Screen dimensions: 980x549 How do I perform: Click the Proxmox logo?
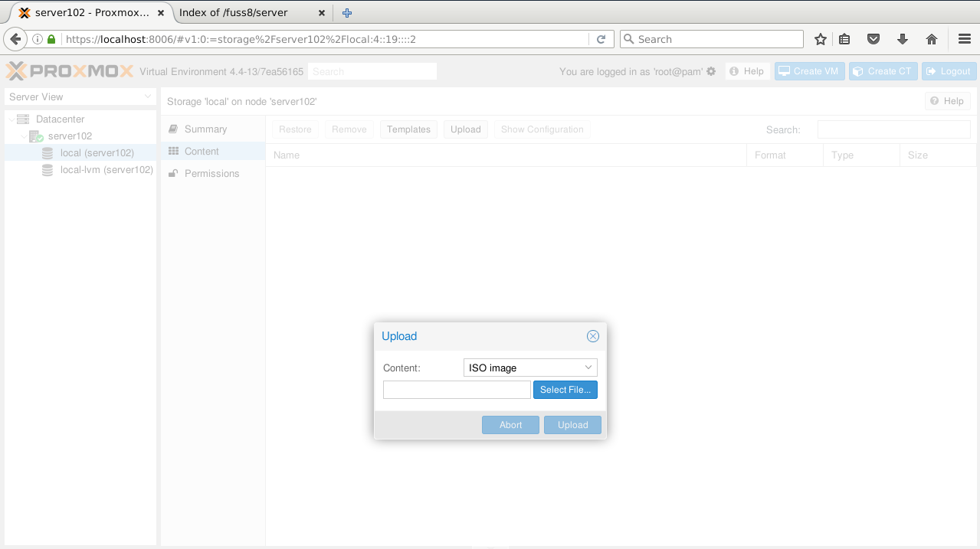pos(70,71)
